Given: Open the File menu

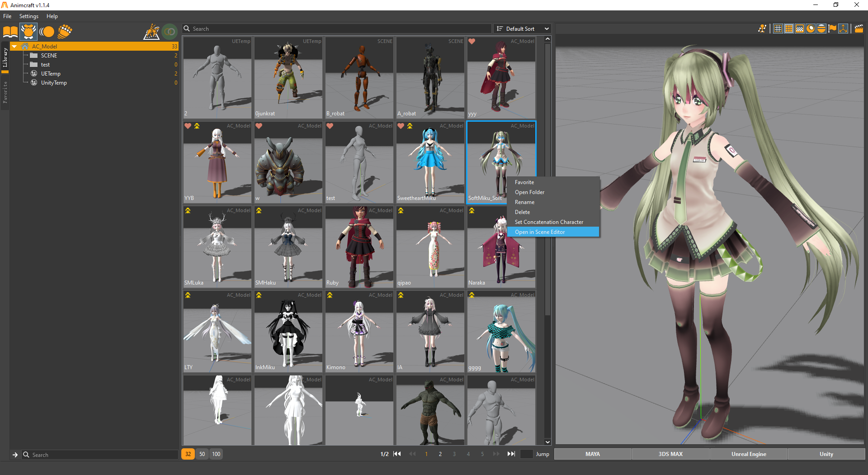Looking at the screenshot, I should [x=7, y=16].
